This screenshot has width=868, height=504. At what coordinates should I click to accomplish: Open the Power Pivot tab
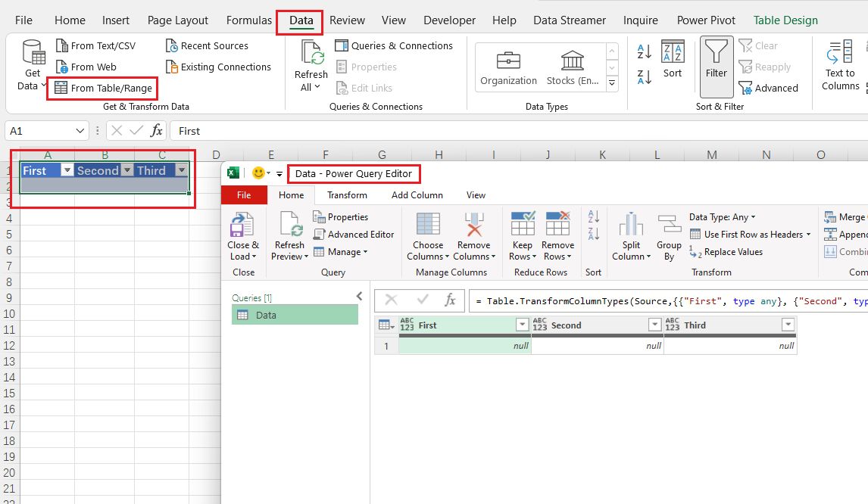point(706,20)
